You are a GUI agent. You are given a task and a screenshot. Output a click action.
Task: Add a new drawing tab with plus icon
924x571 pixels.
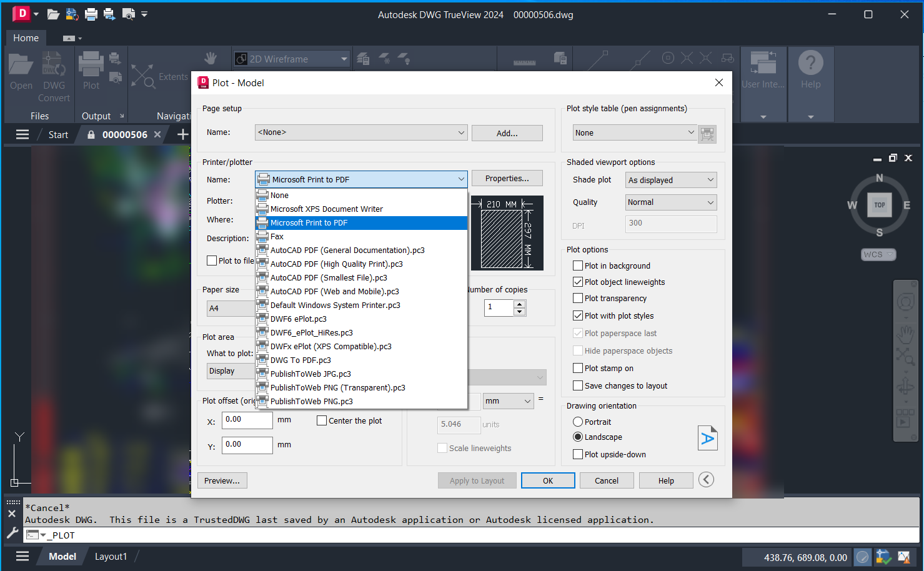click(182, 134)
